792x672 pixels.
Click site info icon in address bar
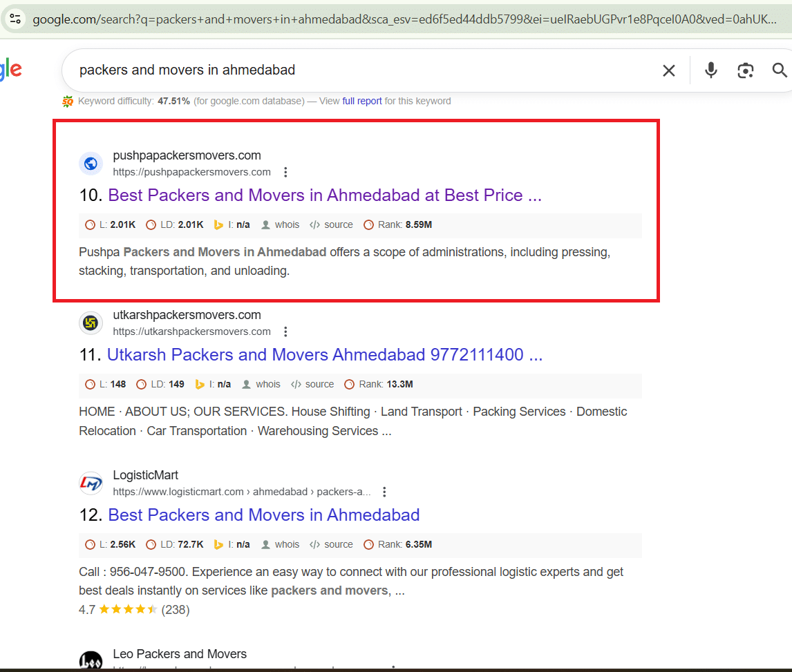(15, 19)
